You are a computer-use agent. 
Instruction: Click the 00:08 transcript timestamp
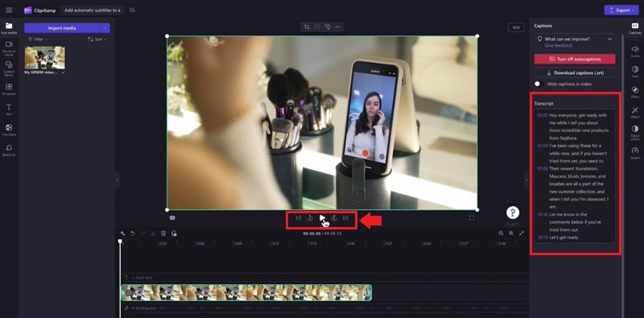(542, 169)
